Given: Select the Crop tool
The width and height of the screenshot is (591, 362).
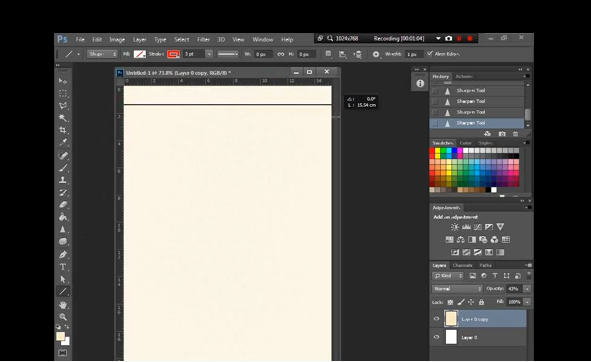Looking at the screenshot, I should (x=63, y=130).
